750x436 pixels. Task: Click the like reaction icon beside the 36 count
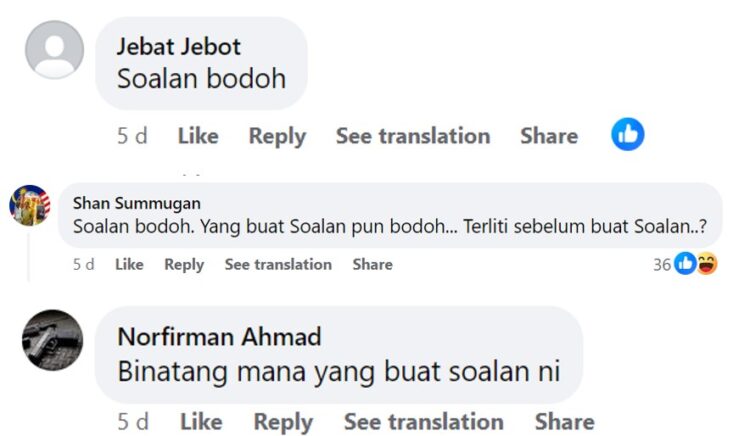(x=685, y=264)
